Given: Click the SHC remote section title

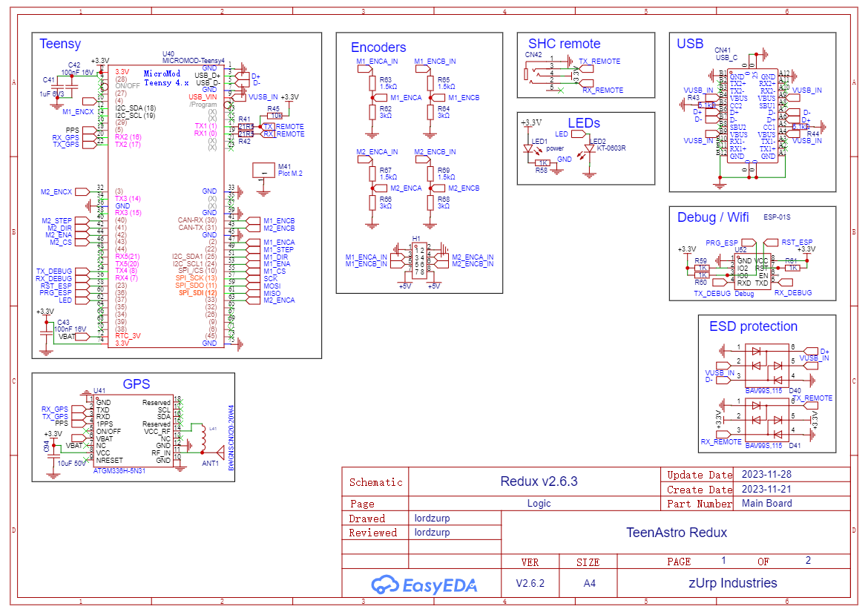Looking at the screenshot, I should click(564, 44).
